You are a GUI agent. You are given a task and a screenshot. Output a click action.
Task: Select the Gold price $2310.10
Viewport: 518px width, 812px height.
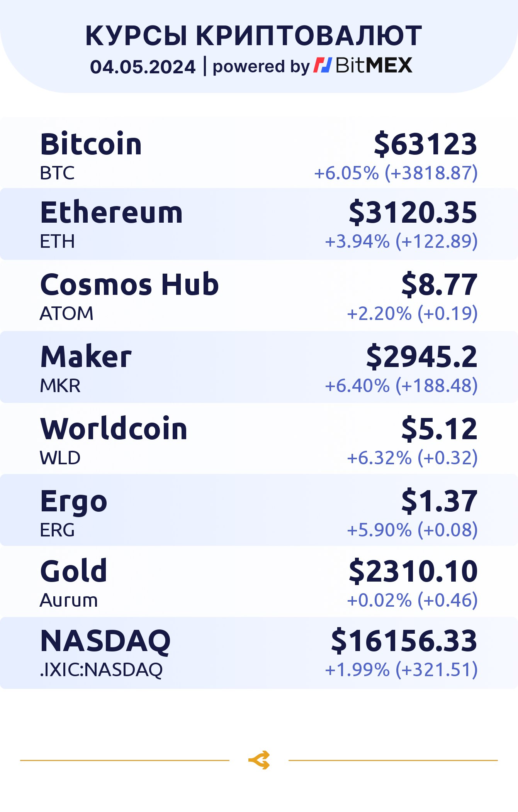413,571
